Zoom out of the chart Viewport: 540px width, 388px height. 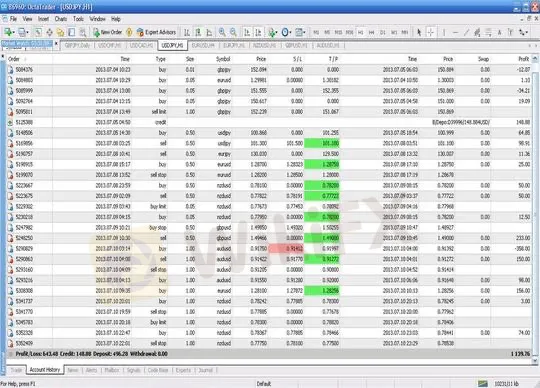click(x=233, y=32)
